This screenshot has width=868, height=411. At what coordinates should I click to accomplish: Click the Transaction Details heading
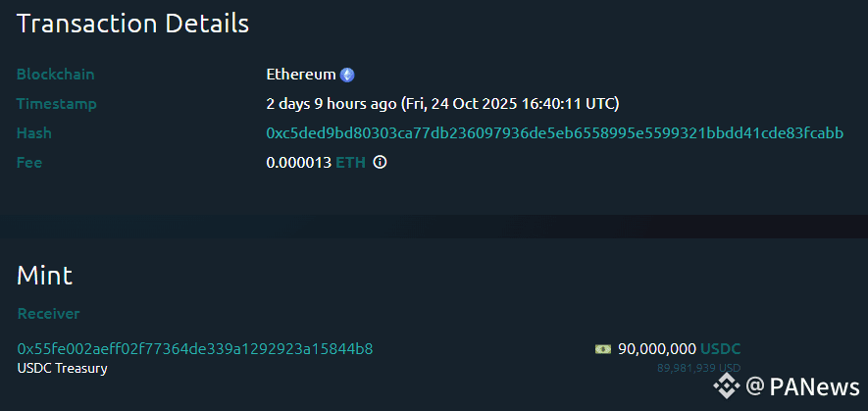click(x=132, y=24)
